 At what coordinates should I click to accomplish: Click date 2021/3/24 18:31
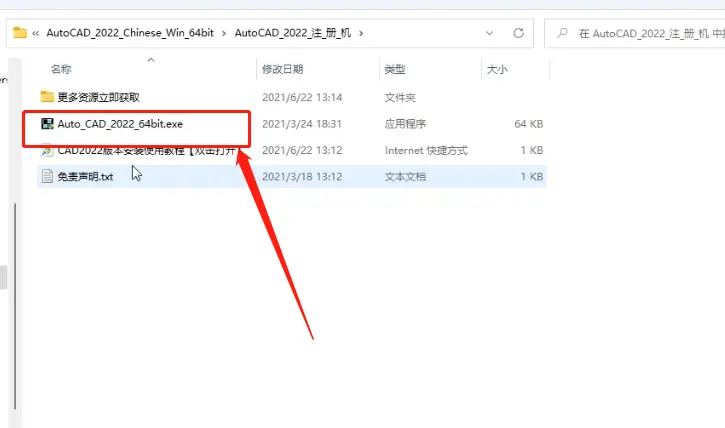302,124
